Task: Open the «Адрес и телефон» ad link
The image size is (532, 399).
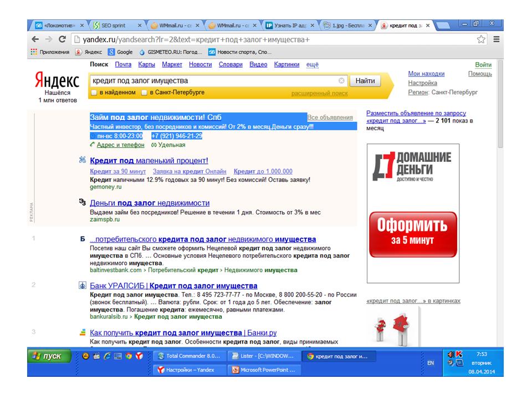Action: tap(120, 145)
